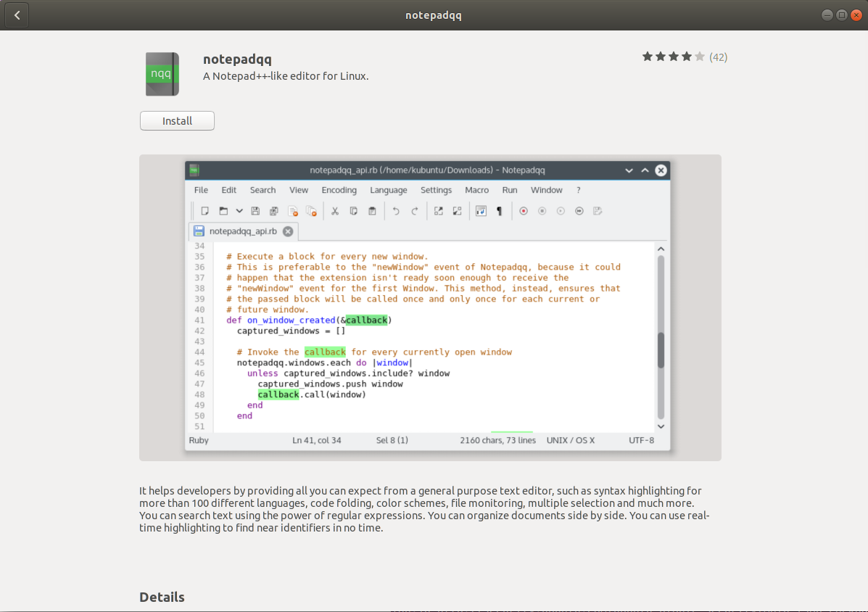Start macro recording red dot icon
Viewport: 868px width, 612px height.
(x=524, y=211)
